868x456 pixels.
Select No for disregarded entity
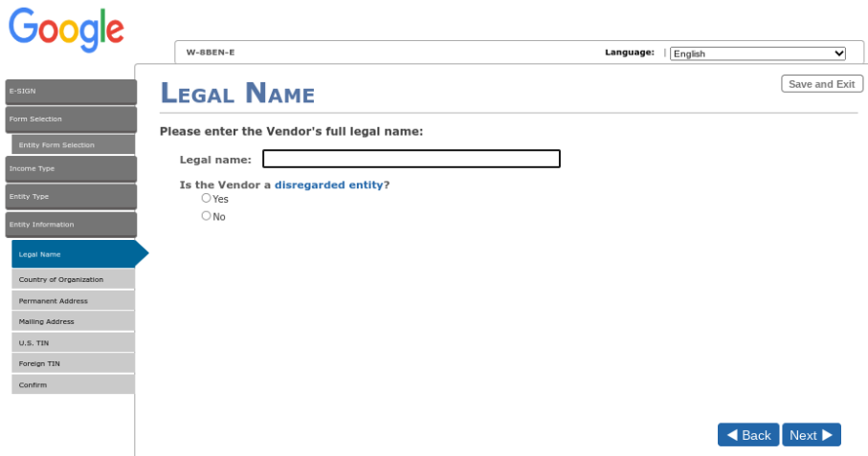click(x=206, y=215)
